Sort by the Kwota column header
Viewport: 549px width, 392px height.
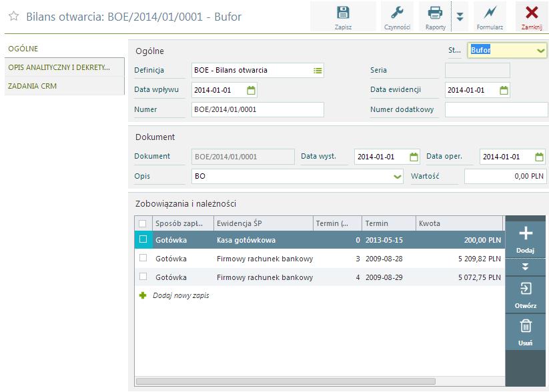(x=459, y=223)
